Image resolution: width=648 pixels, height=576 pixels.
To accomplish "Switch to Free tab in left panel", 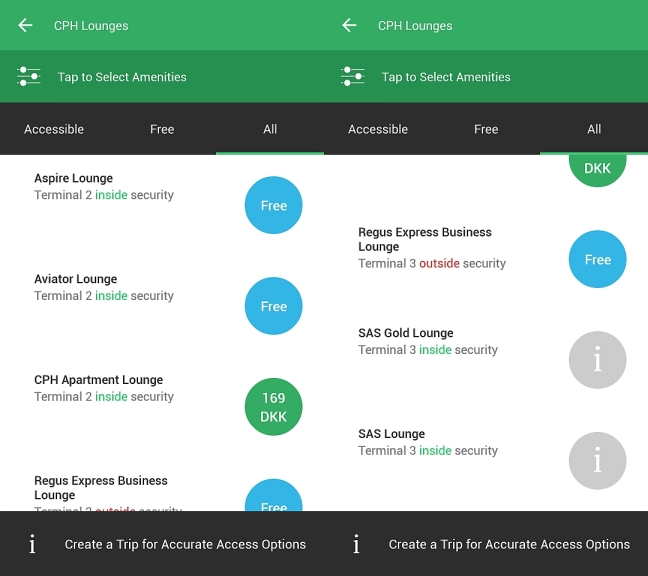I will tap(162, 129).
